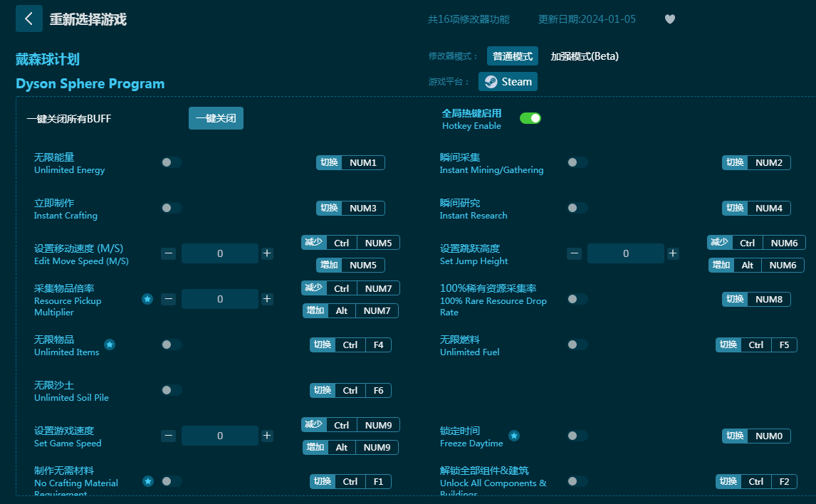Switch to 加强模式(Beta) mode
816x504 pixels.
585,56
